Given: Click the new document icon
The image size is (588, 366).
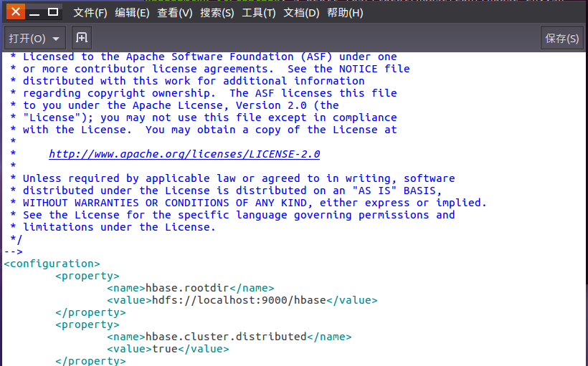Looking at the screenshot, I should [82, 38].
